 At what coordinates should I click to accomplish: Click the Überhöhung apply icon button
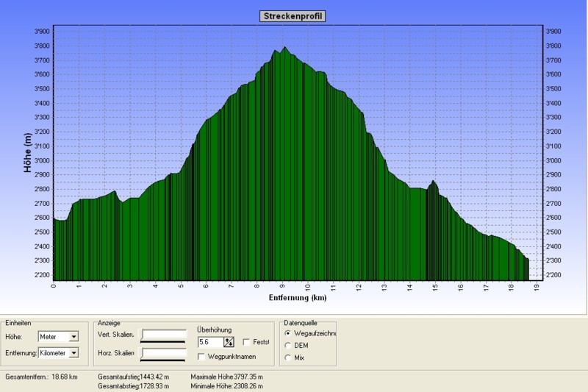pyautogui.click(x=229, y=342)
